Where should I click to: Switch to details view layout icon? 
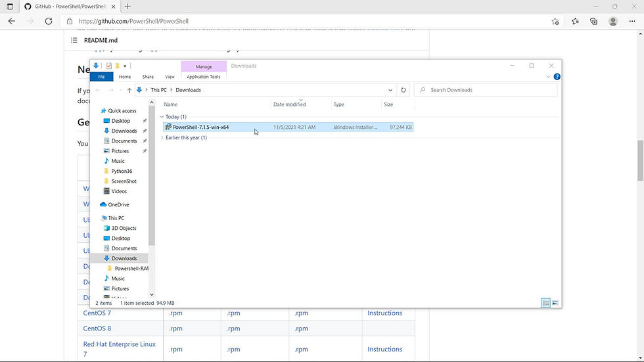(545, 303)
